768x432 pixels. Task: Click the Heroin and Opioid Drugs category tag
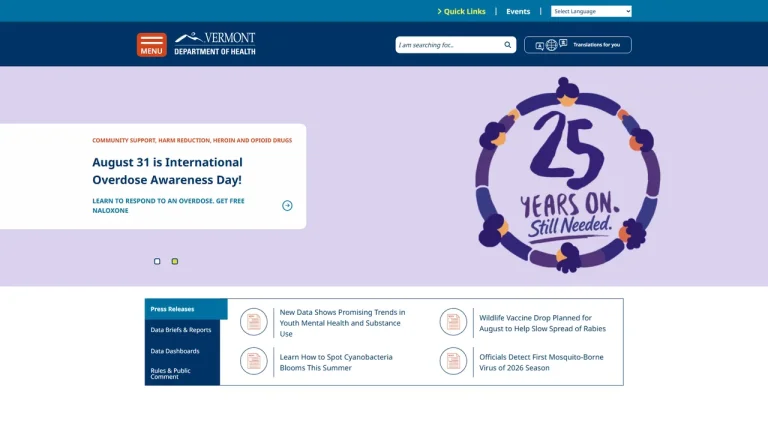click(252, 141)
